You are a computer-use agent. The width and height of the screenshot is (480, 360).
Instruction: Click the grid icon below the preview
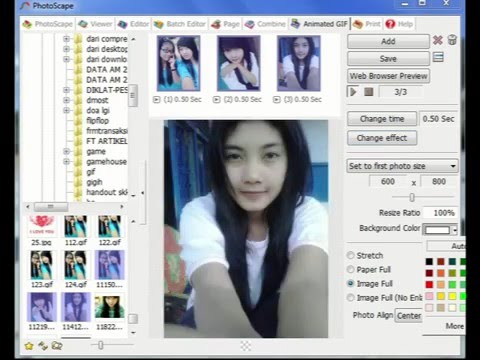click(x=246, y=346)
